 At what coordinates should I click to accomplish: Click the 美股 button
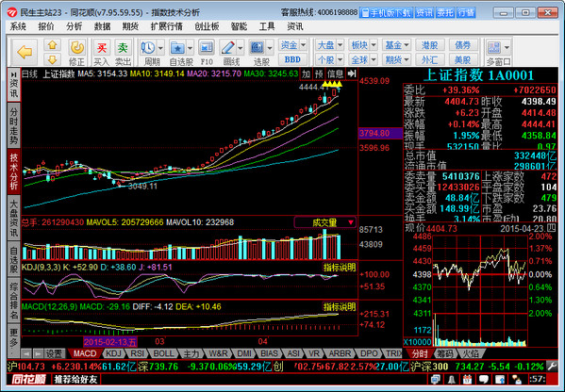[x=463, y=59]
